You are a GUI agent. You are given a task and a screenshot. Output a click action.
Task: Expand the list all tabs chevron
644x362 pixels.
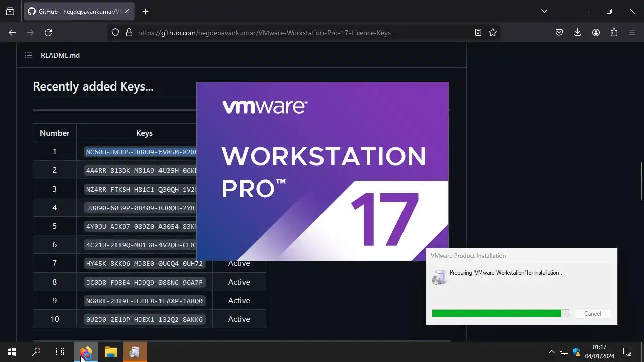point(544,11)
